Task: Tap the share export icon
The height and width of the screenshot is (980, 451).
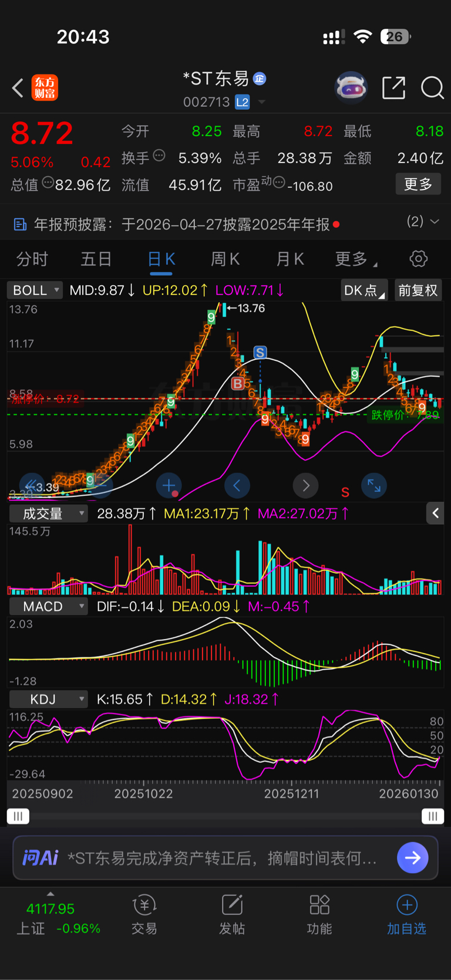Action: click(x=393, y=88)
